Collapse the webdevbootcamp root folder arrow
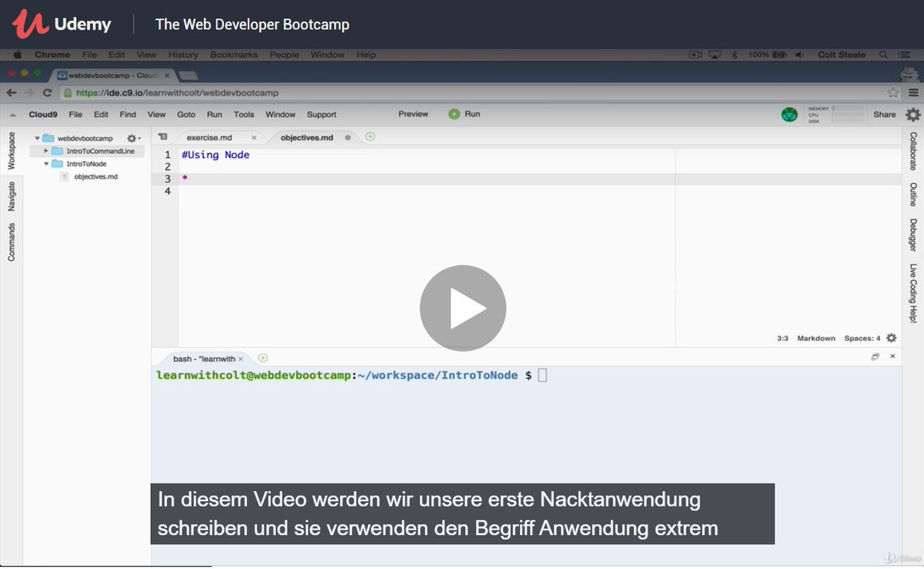The image size is (924, 569). pyautogui.click(x=37, y=139)
